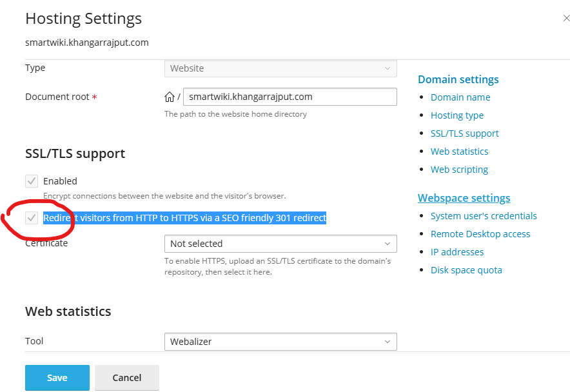Open the IP addresses link
Viewport: 570px width, 392px height.
pos(457,252)
